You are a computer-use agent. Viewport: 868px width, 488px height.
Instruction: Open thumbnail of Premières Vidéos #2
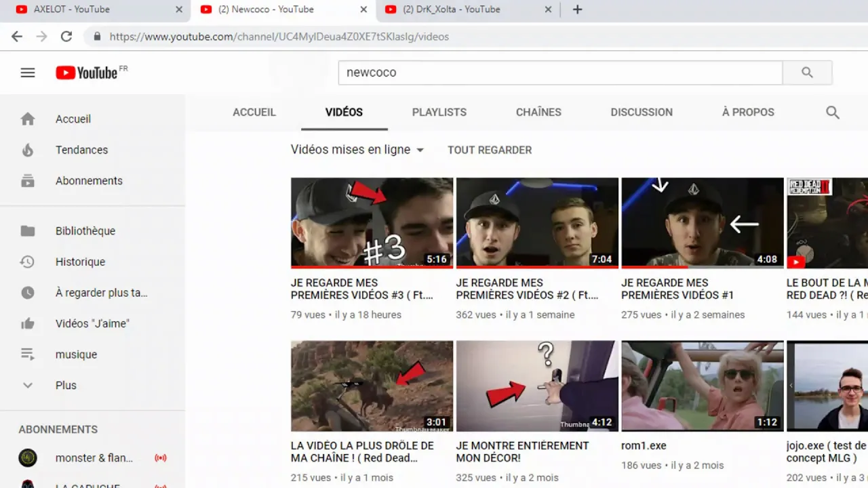tap(537, 223)
